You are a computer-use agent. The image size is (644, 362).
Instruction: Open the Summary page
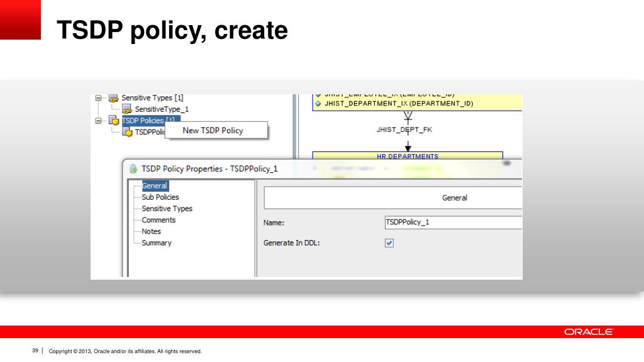click(157, 243)
